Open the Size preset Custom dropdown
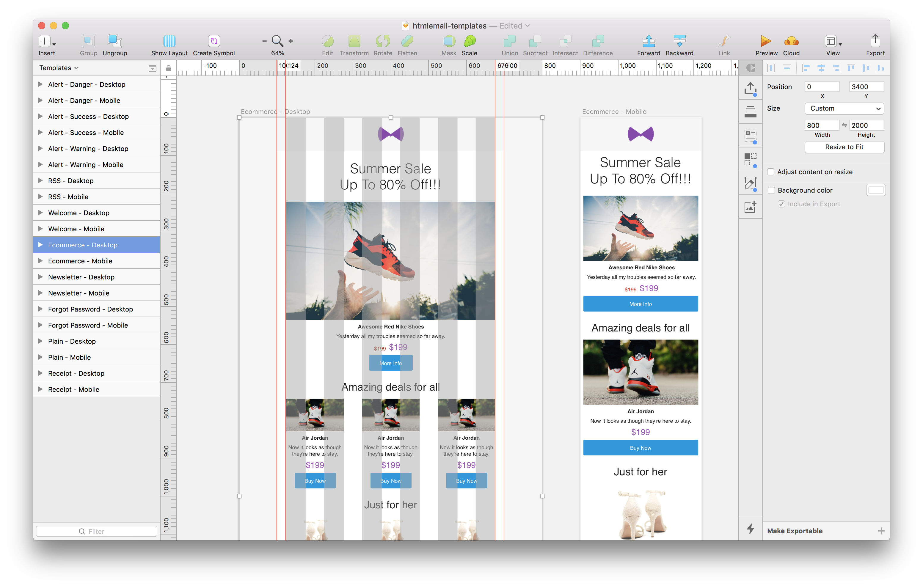Viewport: 923px width, 588px height. point(844,109)
